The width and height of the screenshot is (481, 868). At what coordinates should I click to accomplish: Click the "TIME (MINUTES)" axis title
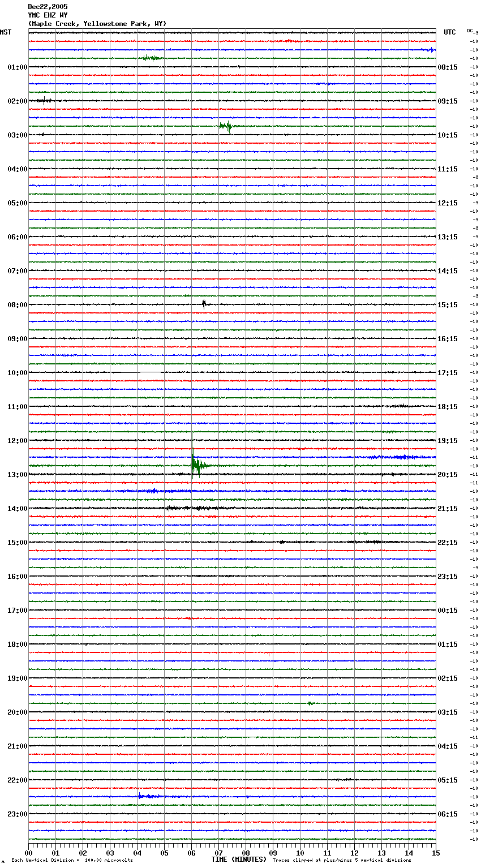(239, 860)
